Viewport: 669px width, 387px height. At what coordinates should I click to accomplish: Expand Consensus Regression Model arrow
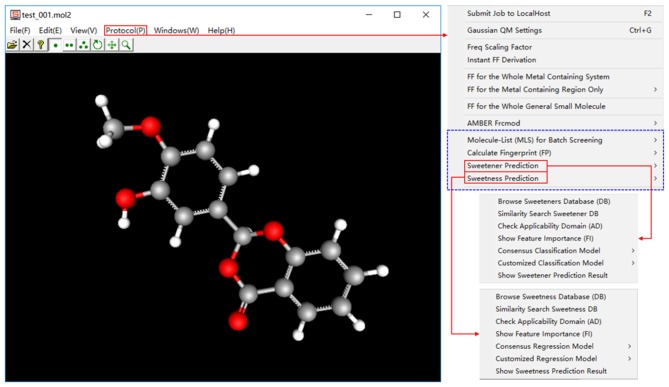click(x=629, y=346)
